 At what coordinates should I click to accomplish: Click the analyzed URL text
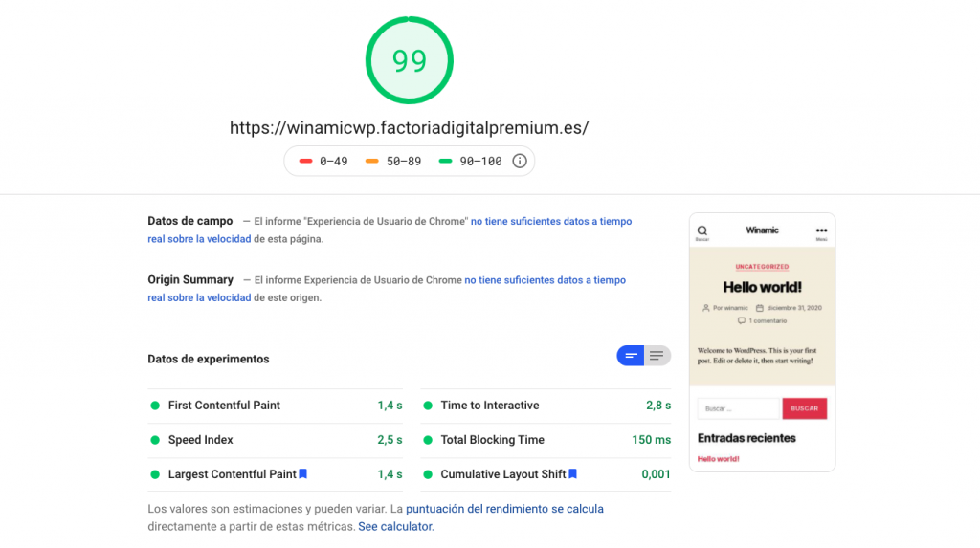[410, 127]
